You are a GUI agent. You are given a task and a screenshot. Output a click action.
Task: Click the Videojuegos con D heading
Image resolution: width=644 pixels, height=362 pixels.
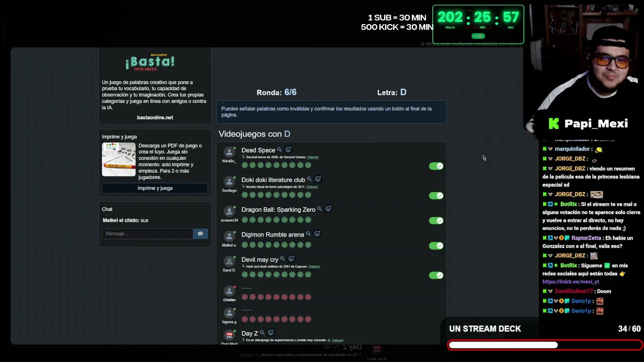[x=255, y=134]
